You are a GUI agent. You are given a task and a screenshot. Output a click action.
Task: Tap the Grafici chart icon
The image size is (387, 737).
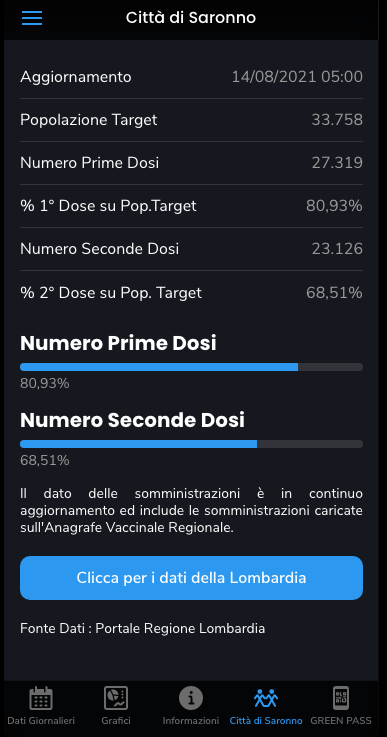click(116, 698)
